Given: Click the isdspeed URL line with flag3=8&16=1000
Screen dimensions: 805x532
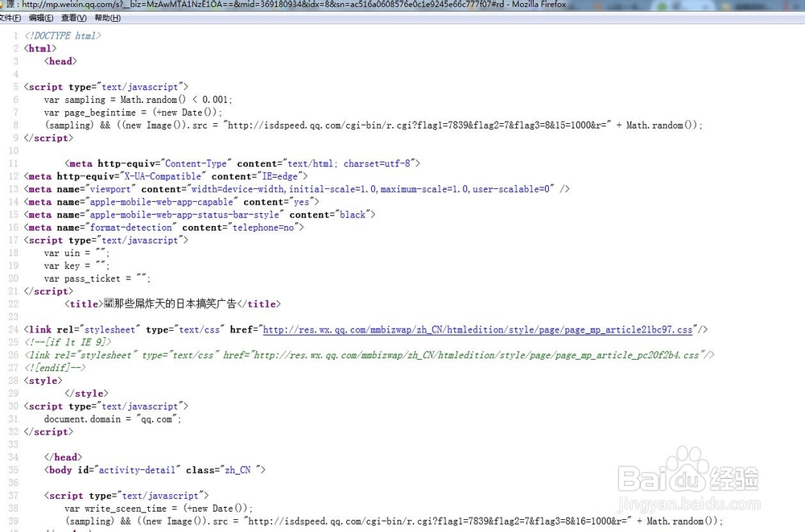Looking at the screenshot, I should click(394, 522).
